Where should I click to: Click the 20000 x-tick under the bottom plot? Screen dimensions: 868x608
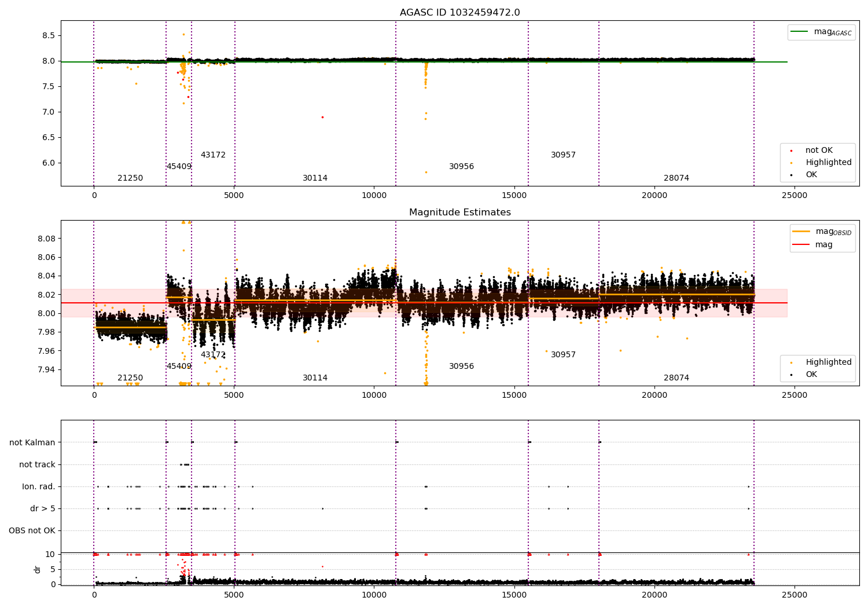tap(654, 595)
